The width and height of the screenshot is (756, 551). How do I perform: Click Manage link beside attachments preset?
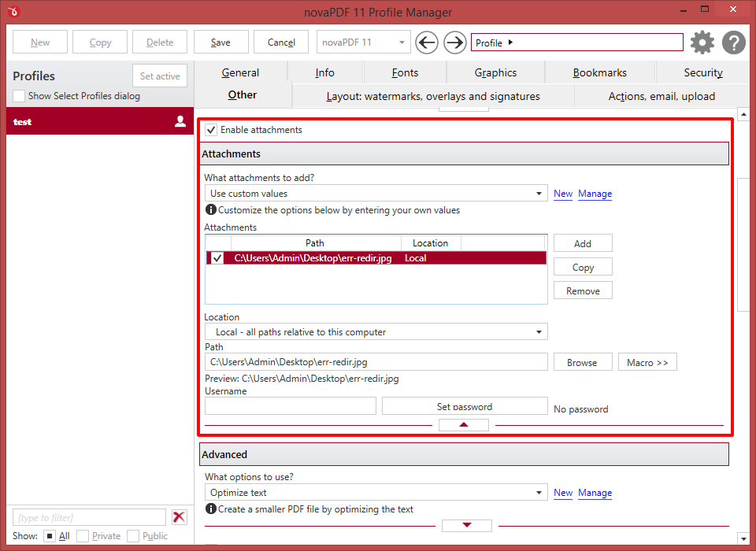[x=595, y=194]
